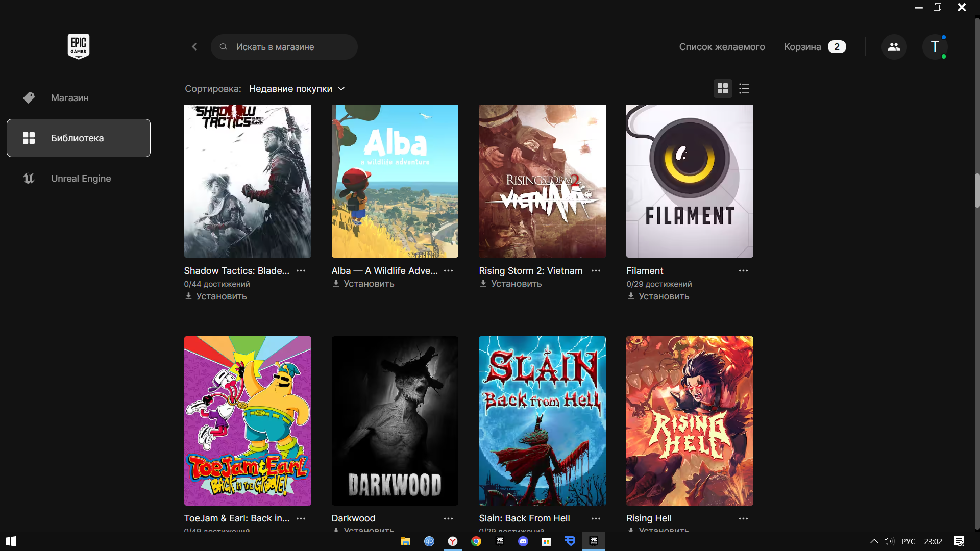Open the profile avatar T menu
The width and height of the screenshot is (980, 551).
[935, 47]
